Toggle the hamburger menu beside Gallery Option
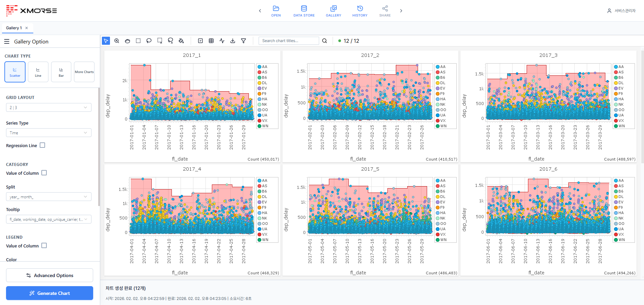The height and width of the screenshot is (305, 644). 7,41
